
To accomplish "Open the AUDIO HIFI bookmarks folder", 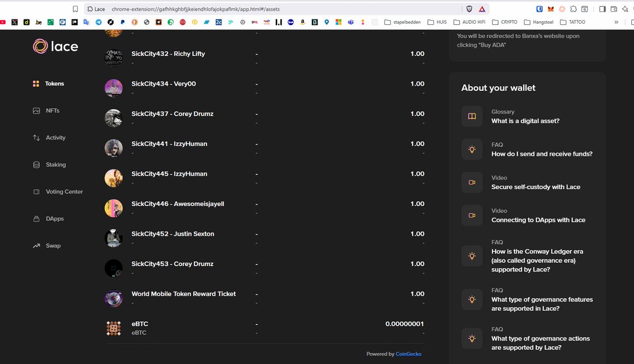I will click(469, 22).
